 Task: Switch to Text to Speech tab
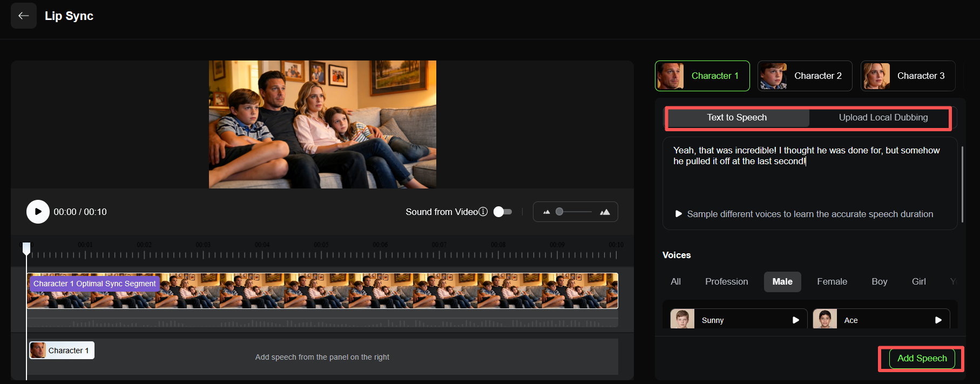pyautogui.click(x=737, y=117)
